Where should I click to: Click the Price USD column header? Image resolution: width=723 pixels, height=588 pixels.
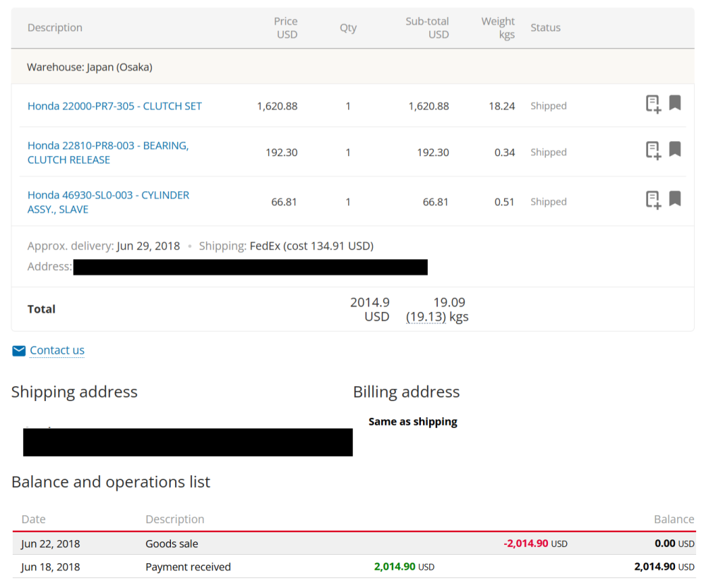[x=286, y=28]
